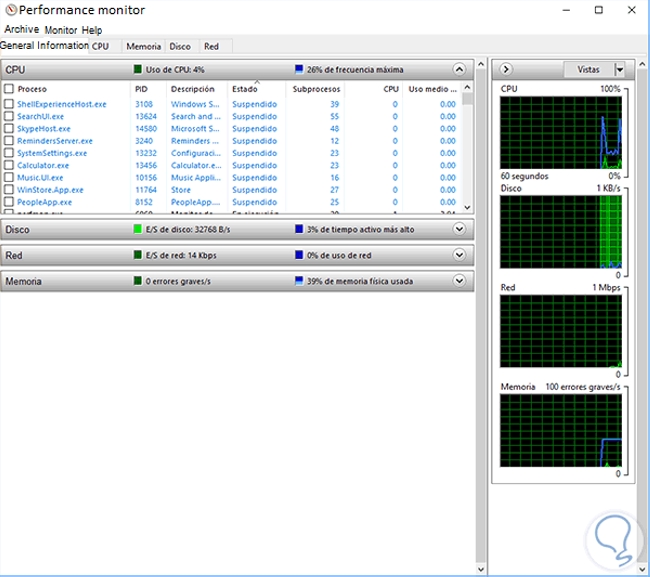Open the Vistas dropdown arrow

click(619, 69)
